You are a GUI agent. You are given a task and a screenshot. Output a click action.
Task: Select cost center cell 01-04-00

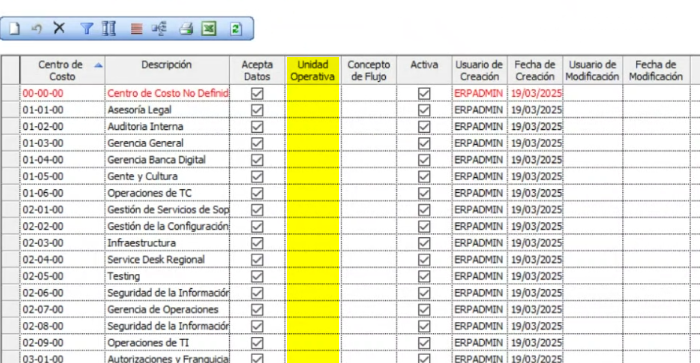pos(62,160)
